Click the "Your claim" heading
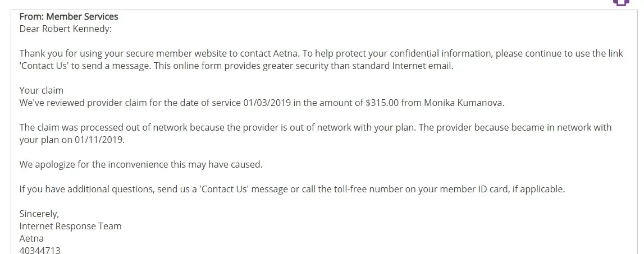 (42, 90)
